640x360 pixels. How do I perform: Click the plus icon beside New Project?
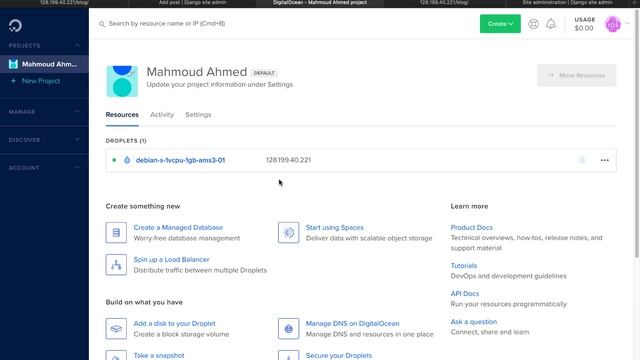pos(13,81)
